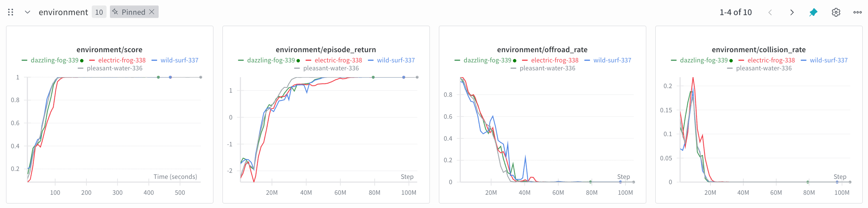Click the pin star icon in Pinned tag
Screen dimensions: 868x208
pyautogui.click(x=115, y=12)
